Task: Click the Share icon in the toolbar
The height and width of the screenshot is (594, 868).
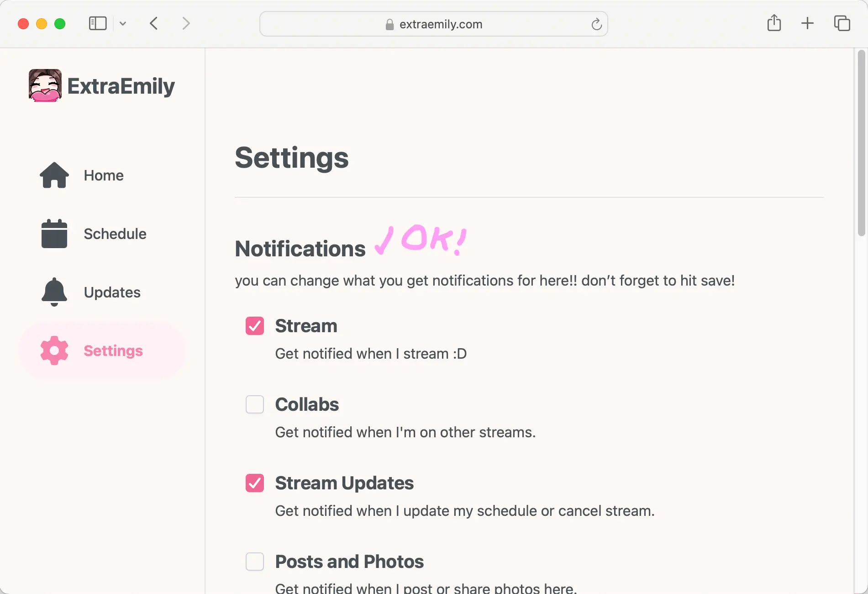Action: 773,23
